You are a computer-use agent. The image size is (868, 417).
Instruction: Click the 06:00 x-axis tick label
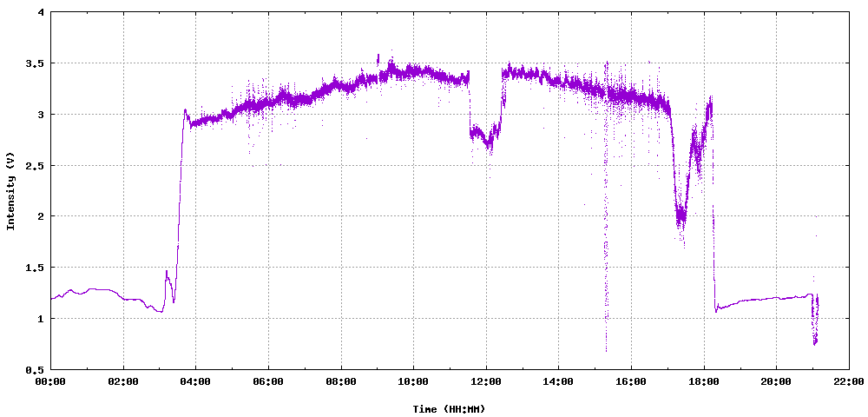[268, 381]
